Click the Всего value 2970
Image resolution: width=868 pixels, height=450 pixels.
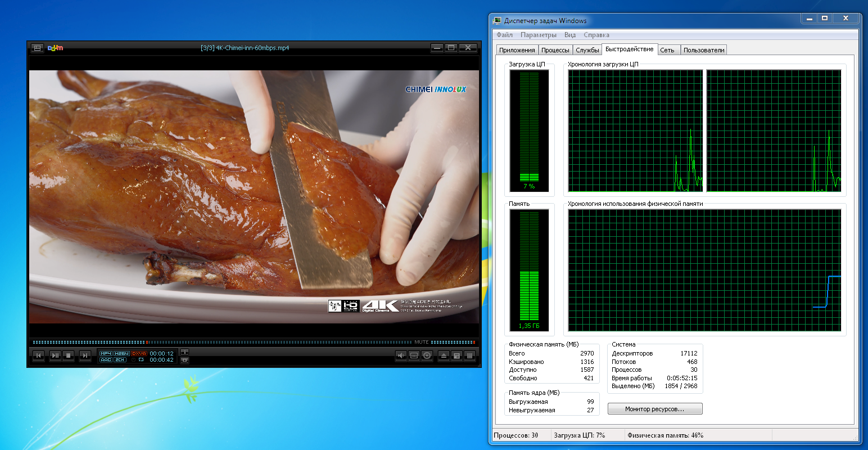coord(587,353)
